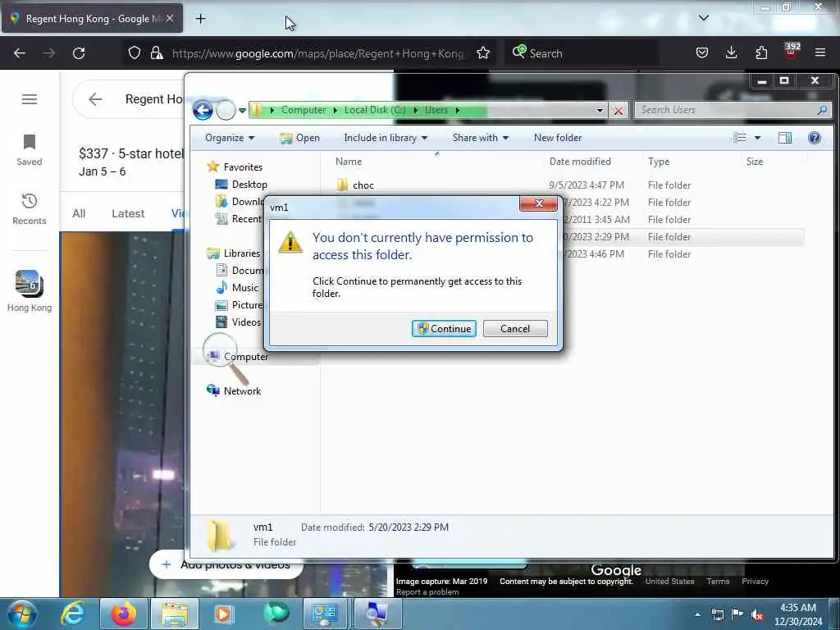Switch to the Latest photos tab
Screen dimensions: 840x630
(x=128, y=213)
